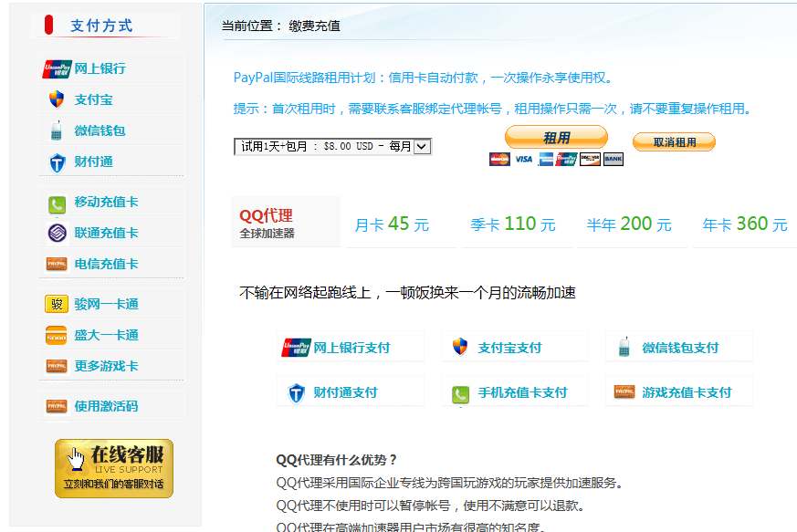Click the yellow 骏 icon beside 骏网一卡通
The image size is (797, 532).
coord(57,304)
